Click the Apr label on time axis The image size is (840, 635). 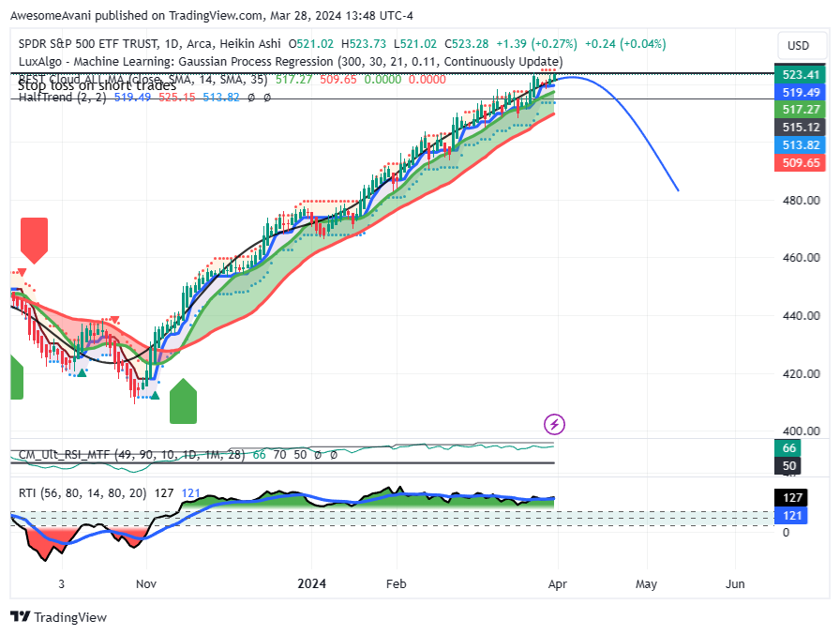(557, 584)
